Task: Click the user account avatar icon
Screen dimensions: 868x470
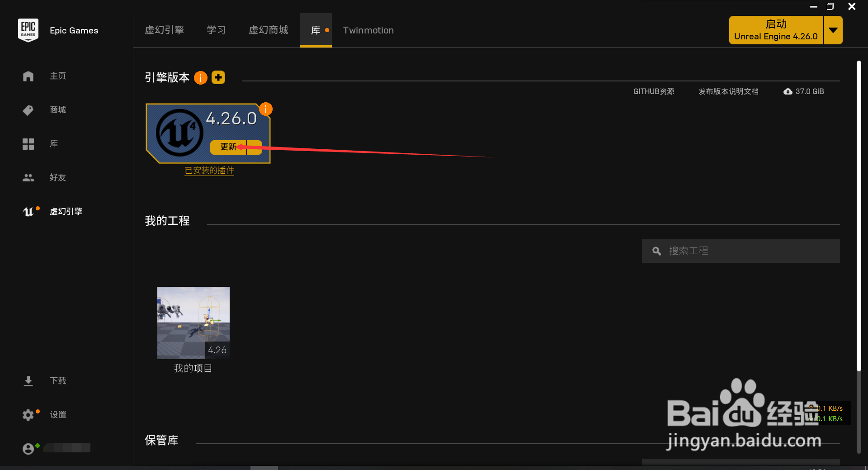Action: 28,448
